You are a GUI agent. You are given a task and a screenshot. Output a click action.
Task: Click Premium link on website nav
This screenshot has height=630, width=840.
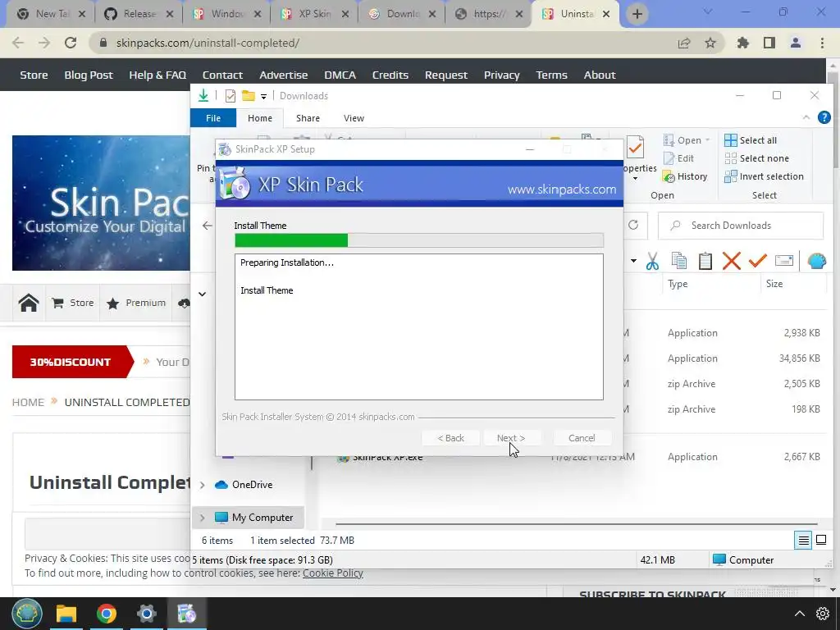[136, 303]
